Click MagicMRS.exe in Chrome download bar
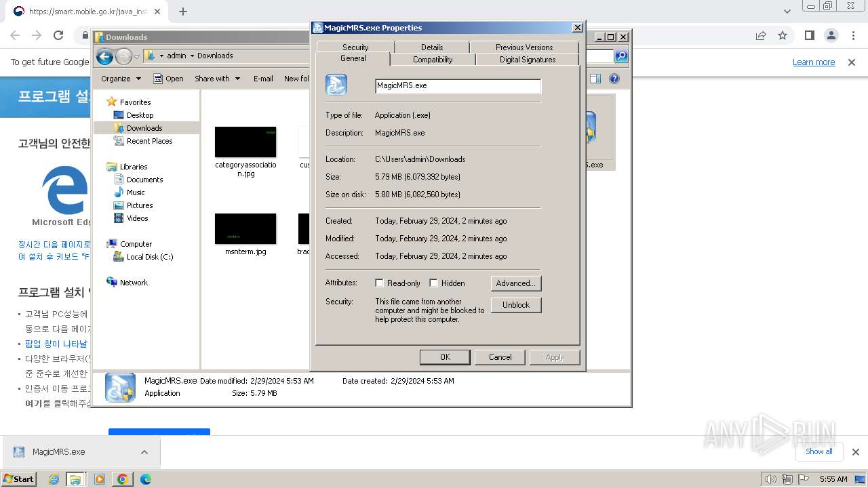 [59, 452]
